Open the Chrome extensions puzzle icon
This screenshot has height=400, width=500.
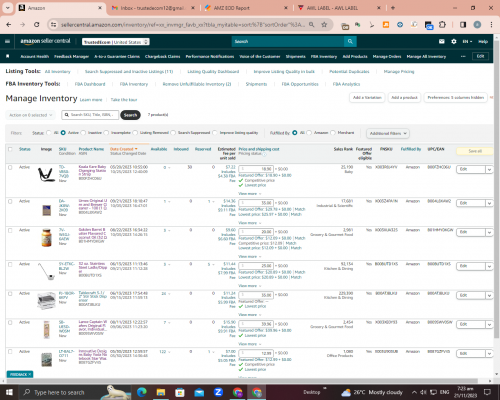coord(442,25)
